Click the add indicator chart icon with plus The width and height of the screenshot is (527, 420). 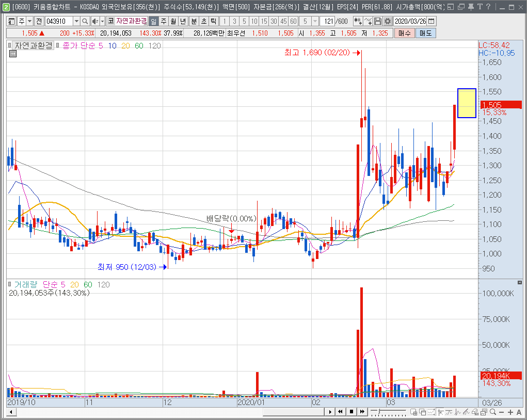(x=368, y=22)
